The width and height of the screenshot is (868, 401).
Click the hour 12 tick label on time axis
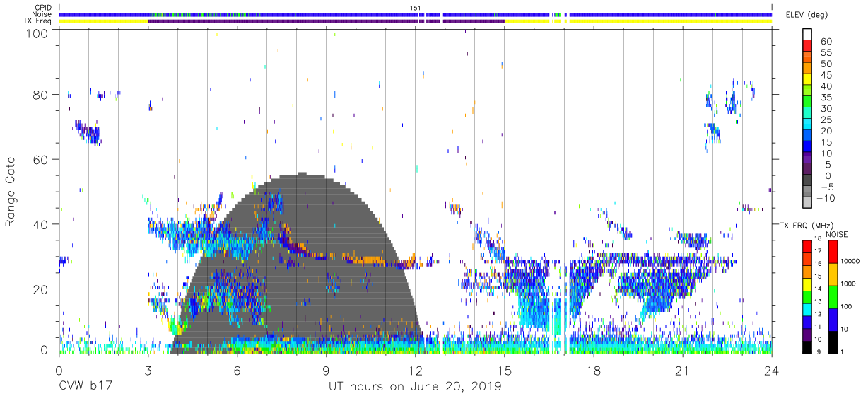(416, 371)
